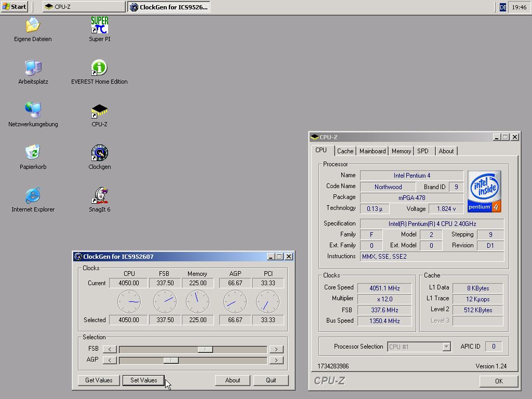Decrease AGP with left arrow button
The height and width of the screenshot is (399, 532).
[110, 360]
